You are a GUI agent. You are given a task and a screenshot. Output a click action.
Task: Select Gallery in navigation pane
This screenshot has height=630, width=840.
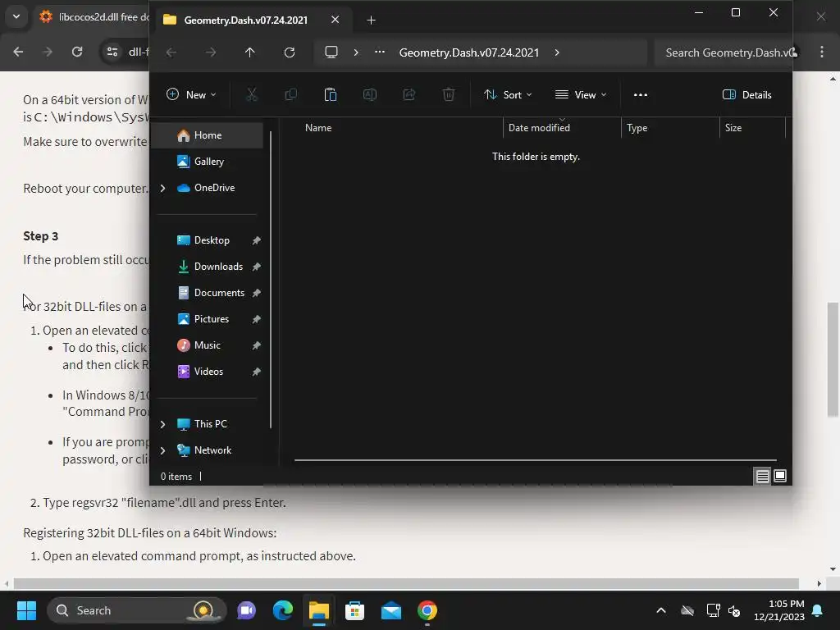pos(209,162)
